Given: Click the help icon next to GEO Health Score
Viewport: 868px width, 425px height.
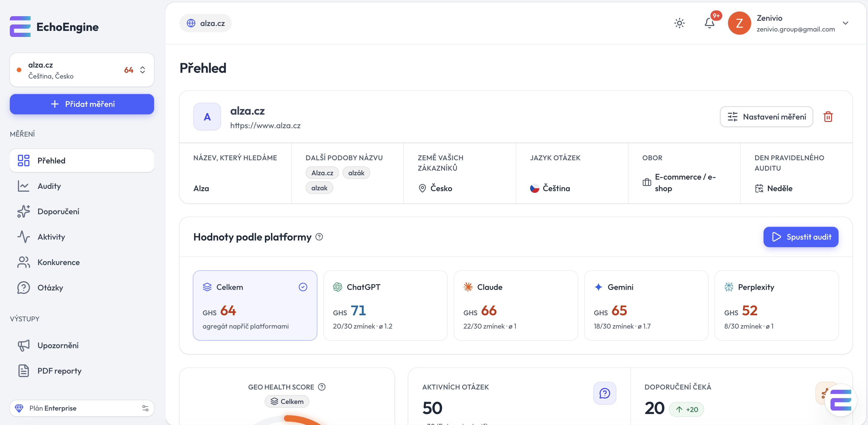Looking at the screenshot, I should (321, 387).
